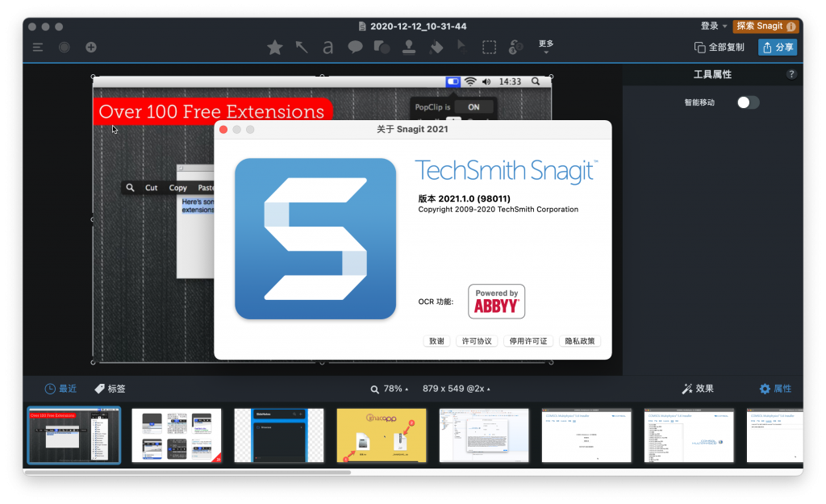The image size is (826, 504).
Task: Click the red Over 100 Free Extensions banner
Action: point(212,111)
